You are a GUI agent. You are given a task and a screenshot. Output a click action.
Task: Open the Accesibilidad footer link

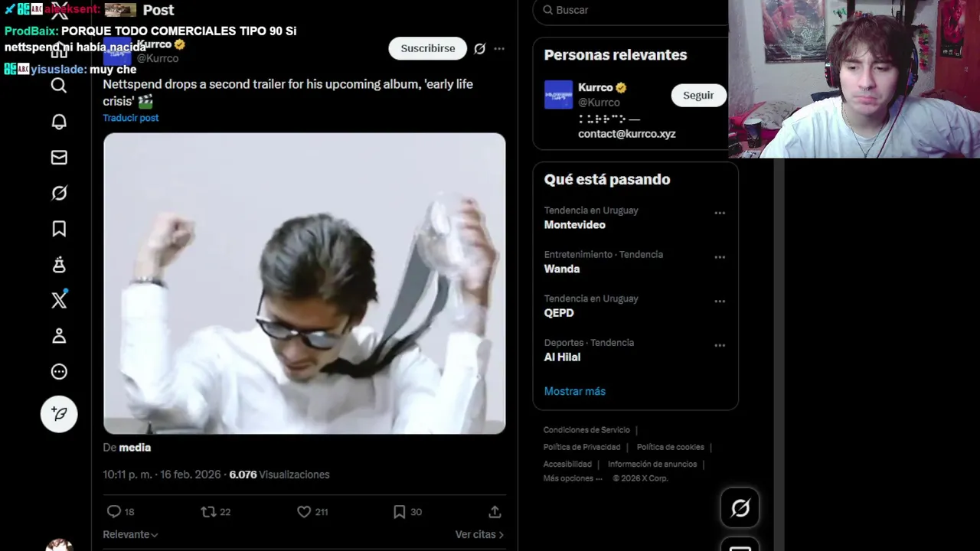tap(567, 465)
